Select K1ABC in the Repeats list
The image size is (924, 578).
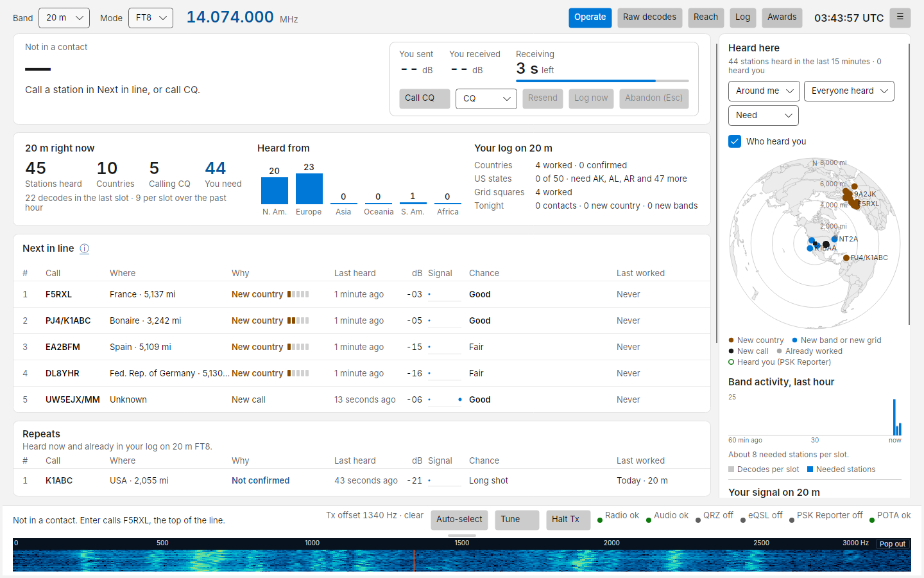362,480
